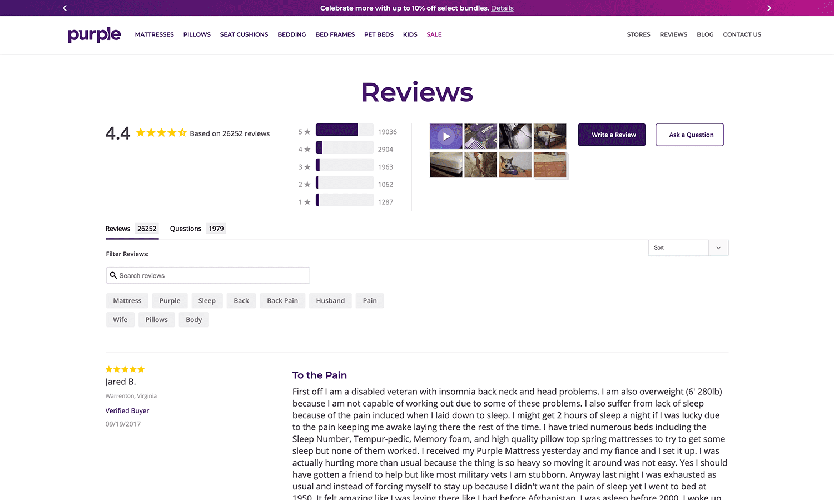834x500 pixels.
Task: Open the Mattresses menu
Action: (x=154, y=35)
